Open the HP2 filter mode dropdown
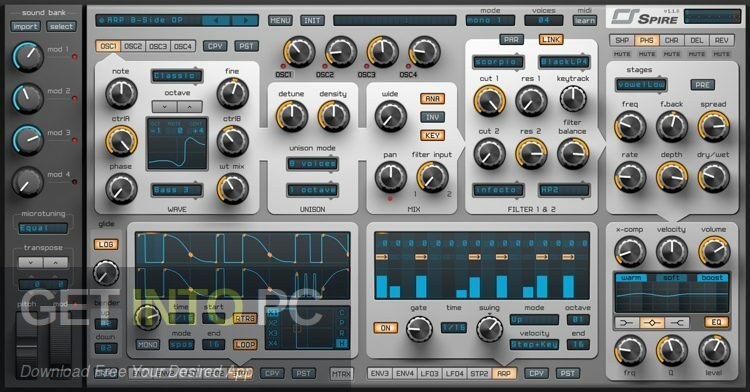 pos(564,190)
